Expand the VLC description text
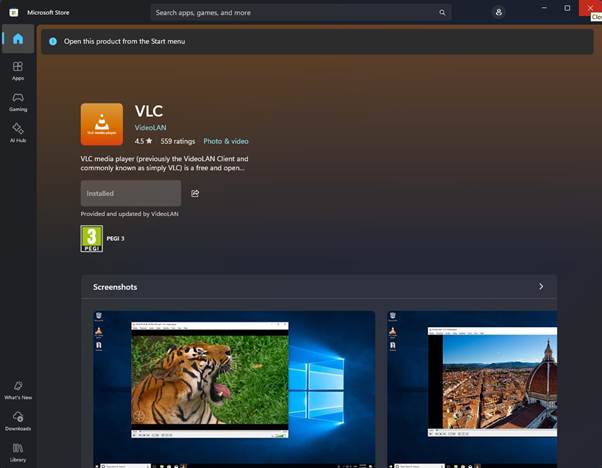This screenshot has height=468, width=602. coord(164,163)
